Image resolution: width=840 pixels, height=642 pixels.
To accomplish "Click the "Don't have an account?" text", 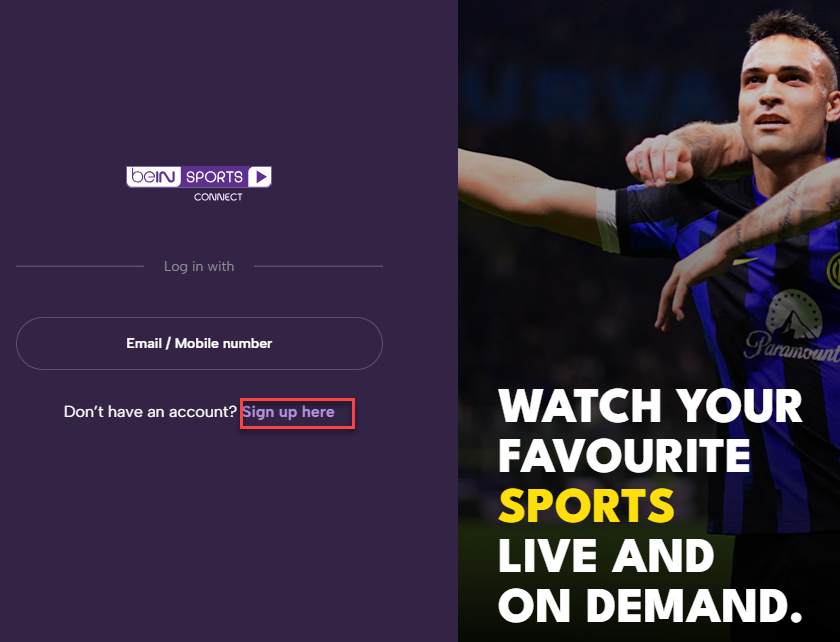I will (x=150, y=412).
